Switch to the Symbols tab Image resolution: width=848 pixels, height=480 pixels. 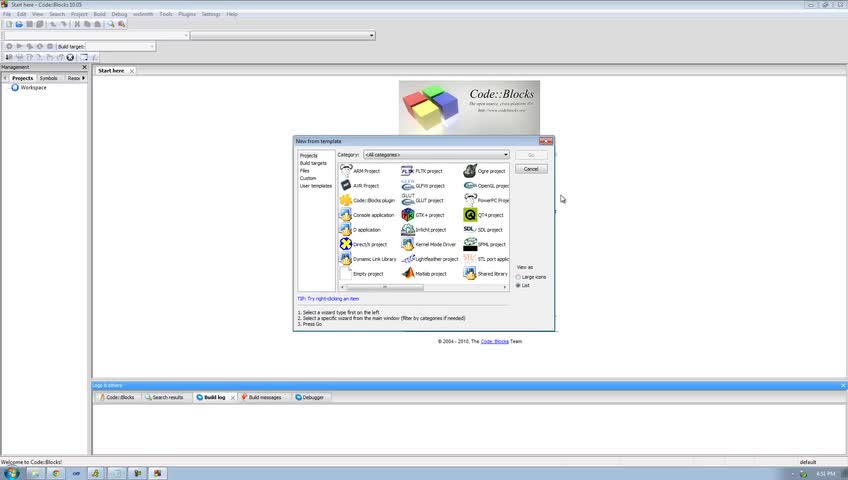coord(48,78)
